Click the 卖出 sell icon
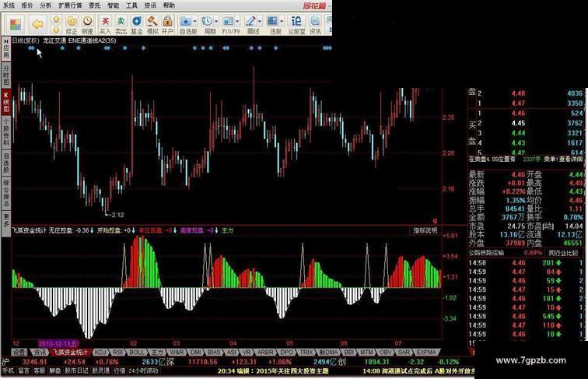The height and width of the screenshot is (379, 588). (121, 25)
